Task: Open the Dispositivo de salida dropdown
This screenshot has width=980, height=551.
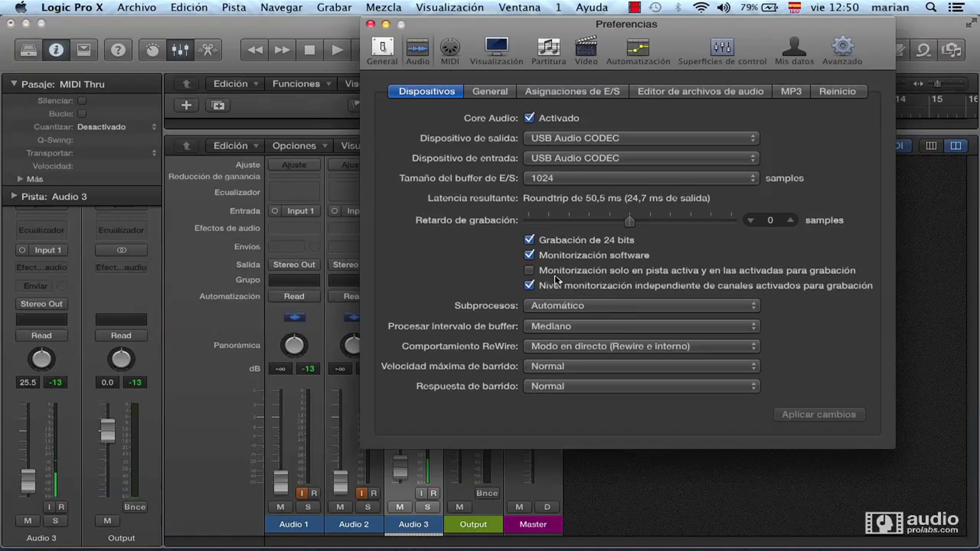Action: (641, 138)
